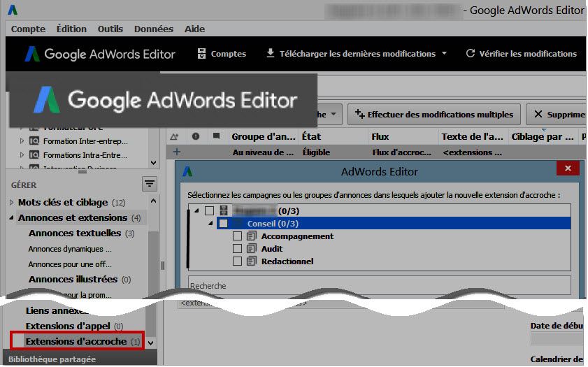Check the account-level checkbox (0/3)
The width and height of the screenshot is (588, 367).
(x=209, y=210)
